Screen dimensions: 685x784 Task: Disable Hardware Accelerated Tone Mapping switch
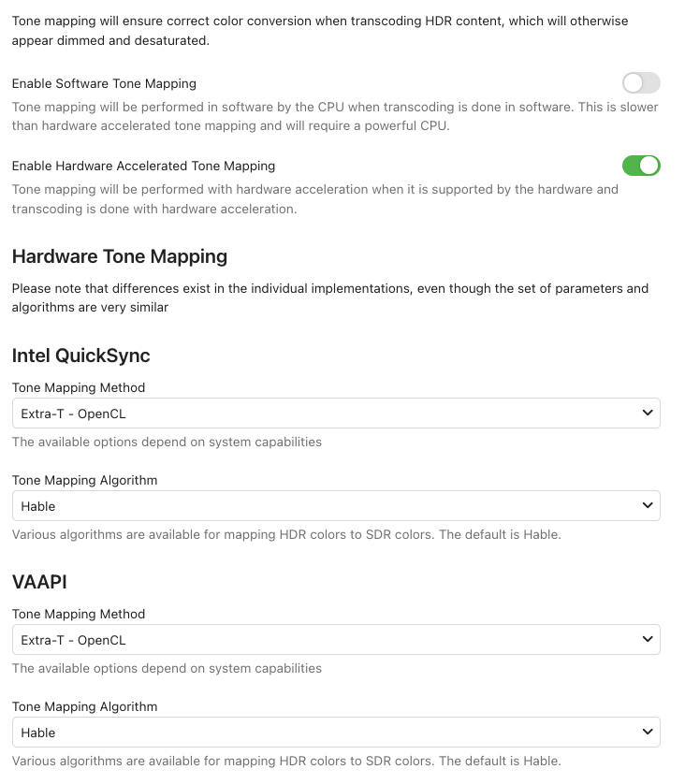[x=641, y=166]
